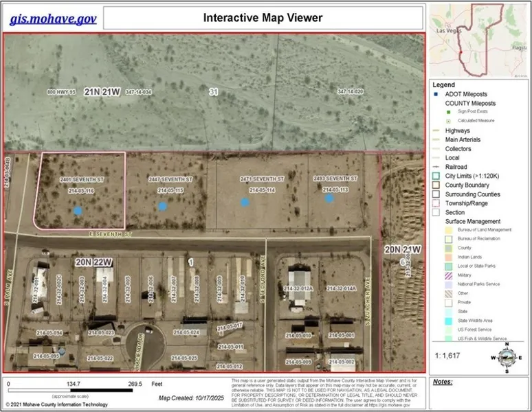Select the blue dot at 2493 Seventh St
The height and width of the screenshot is (412, 532).
point(330,198)
